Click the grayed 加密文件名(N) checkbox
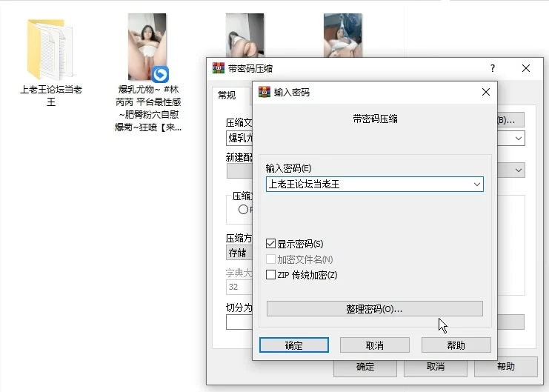 coord(270,259)
